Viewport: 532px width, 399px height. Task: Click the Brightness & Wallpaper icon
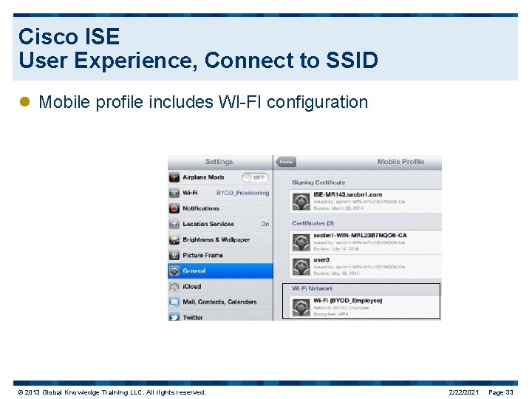[x=174, y=239]
